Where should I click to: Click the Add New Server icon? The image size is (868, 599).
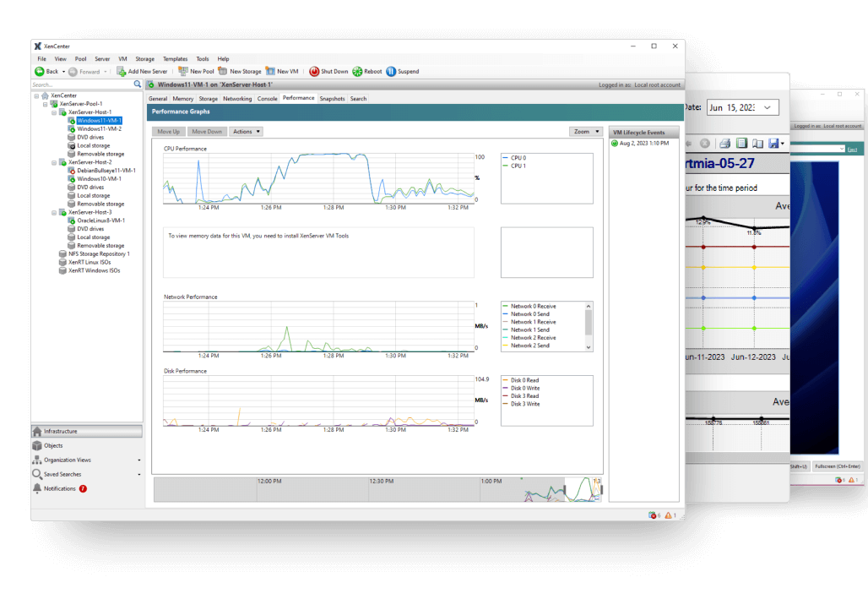122,72
